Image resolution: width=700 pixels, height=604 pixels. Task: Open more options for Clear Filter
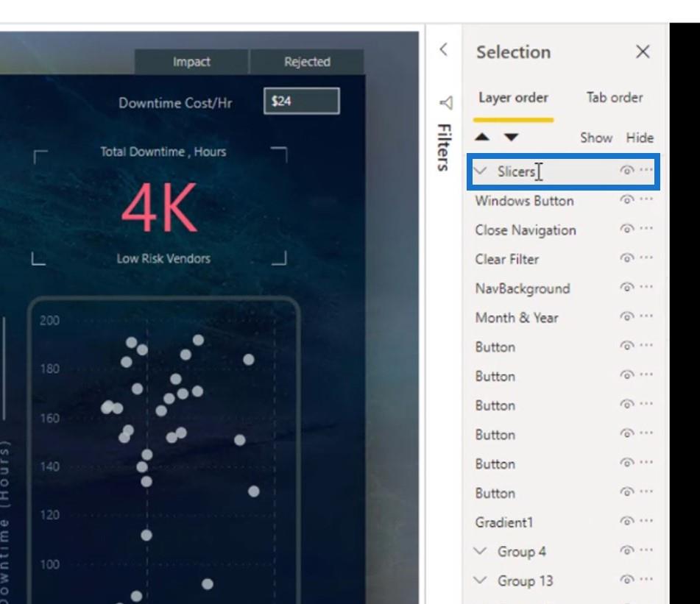point(646,257)
